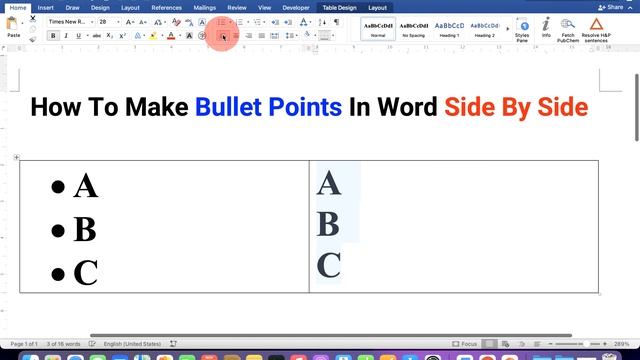Collapse the ribbon with the chevron
This screenshot has height=360, width=640.
[x=630, y=8]
